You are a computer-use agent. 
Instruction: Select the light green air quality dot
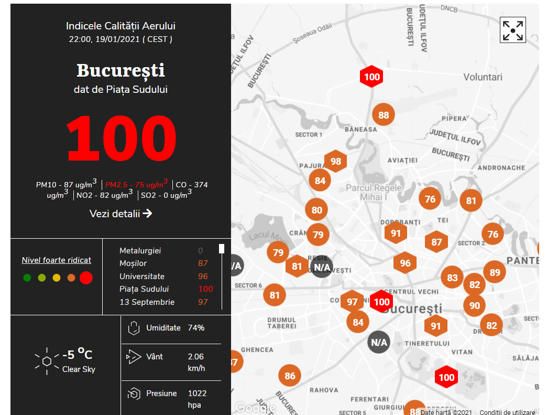point(42,278)
